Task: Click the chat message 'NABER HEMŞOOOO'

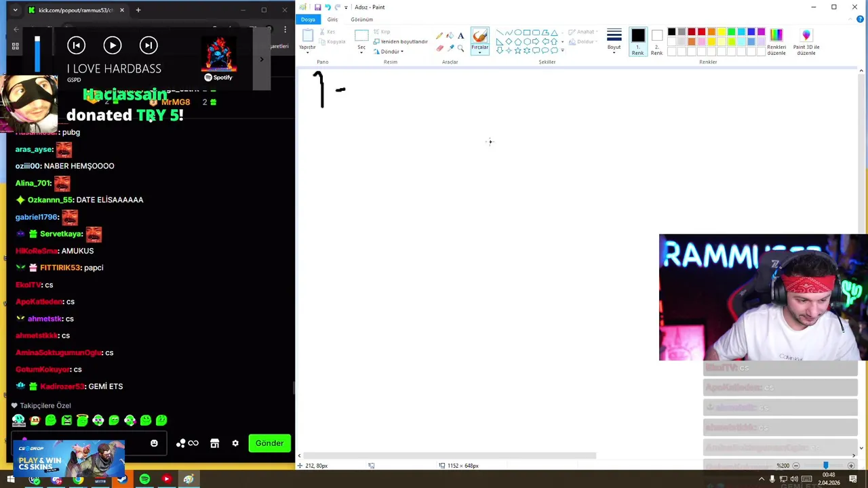Action: coord(79,166)
